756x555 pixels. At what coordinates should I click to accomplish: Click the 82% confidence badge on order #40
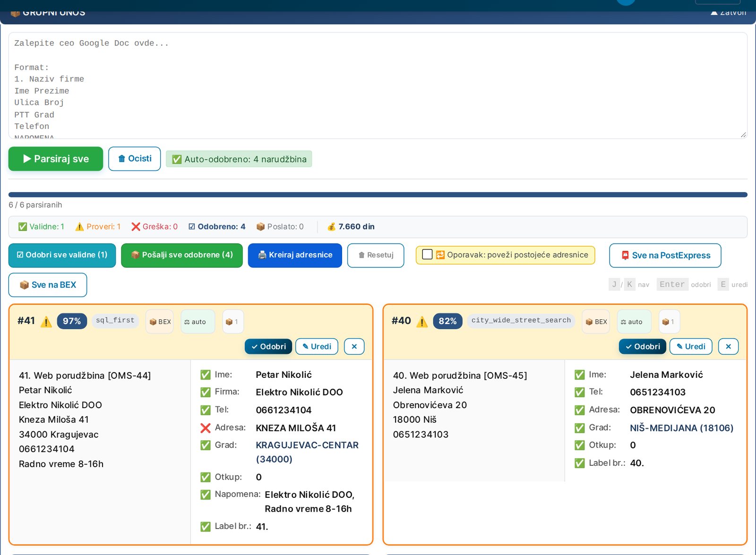[x=447, y=321]
